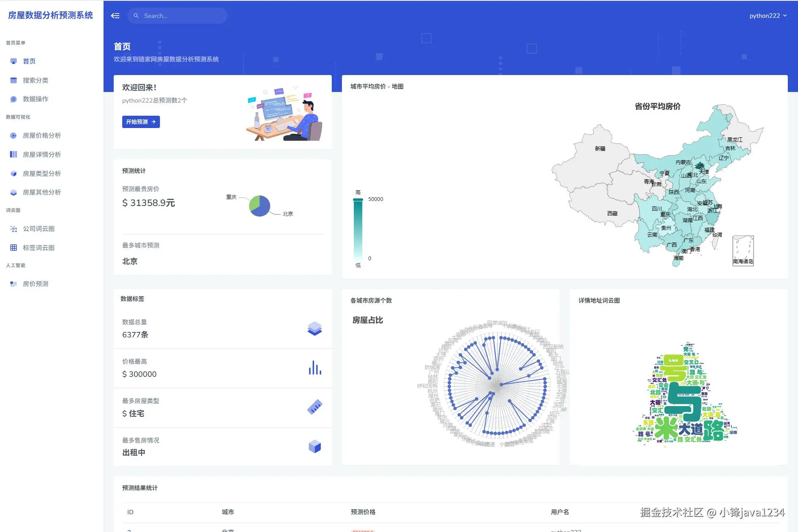Click the 房屋价格分析 icon

[x=14, y=135]
